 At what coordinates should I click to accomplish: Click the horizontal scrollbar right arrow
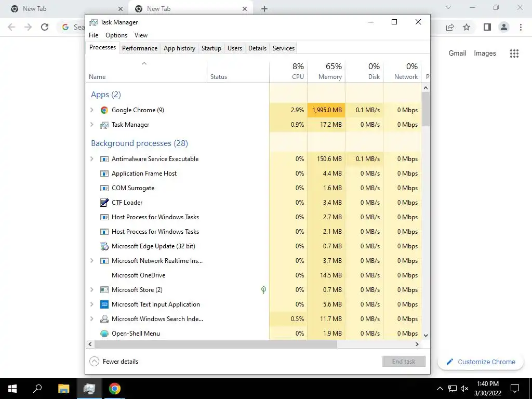point(417,344)
